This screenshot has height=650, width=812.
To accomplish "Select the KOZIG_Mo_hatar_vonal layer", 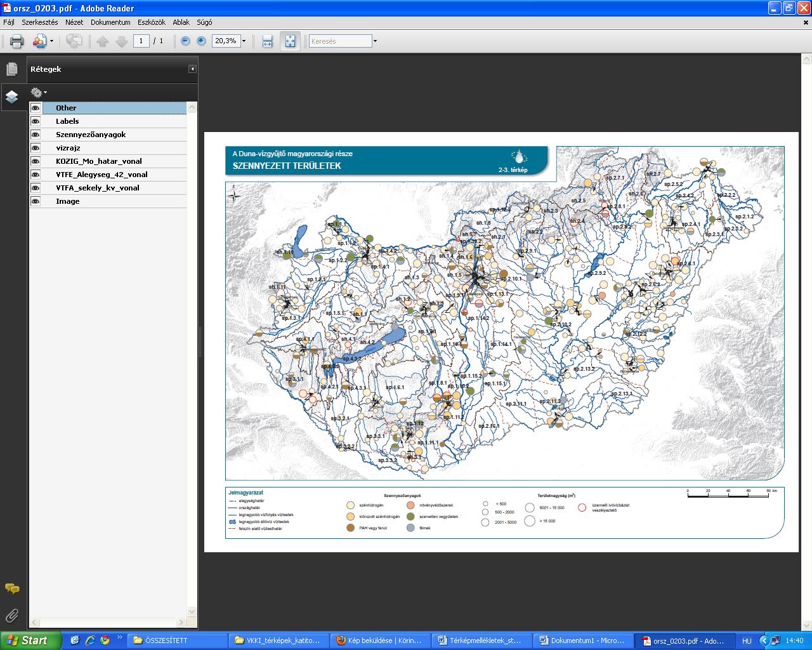I will tap(98, 161).
